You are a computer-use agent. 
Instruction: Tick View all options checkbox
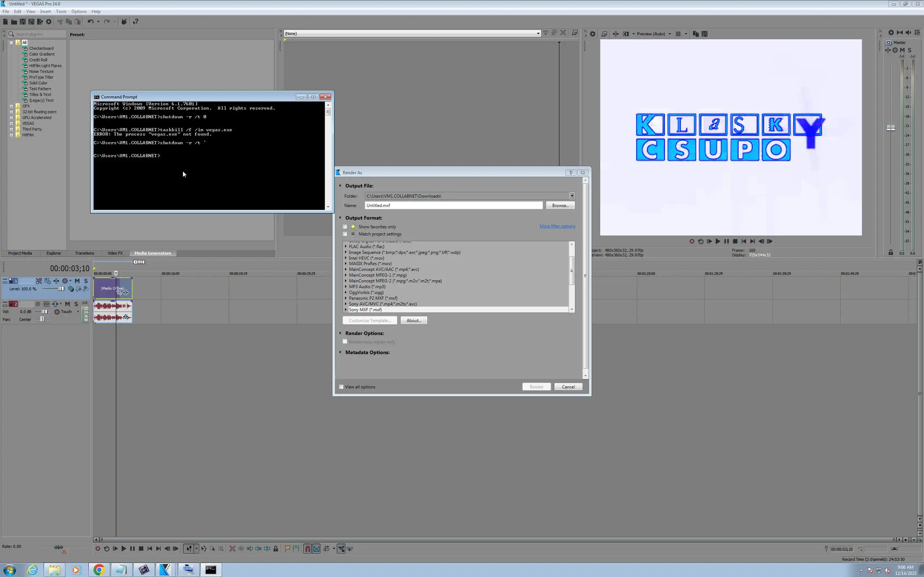point(341,387)
